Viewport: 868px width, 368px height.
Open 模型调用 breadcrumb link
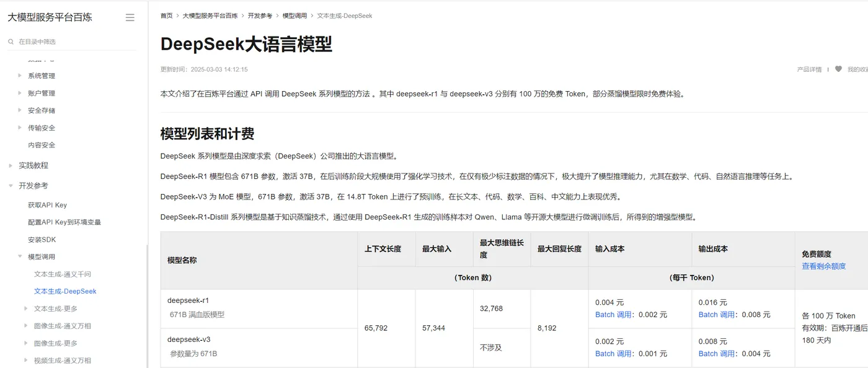[294, 15]
